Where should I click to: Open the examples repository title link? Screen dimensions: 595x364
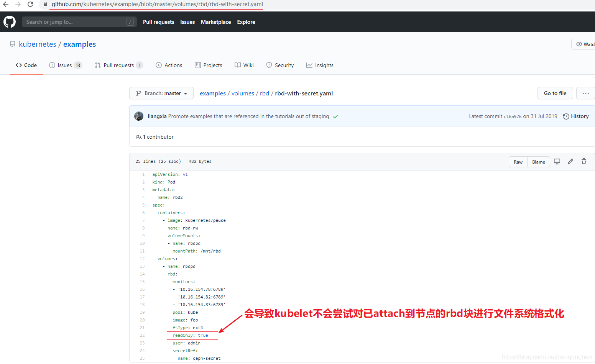79,44
